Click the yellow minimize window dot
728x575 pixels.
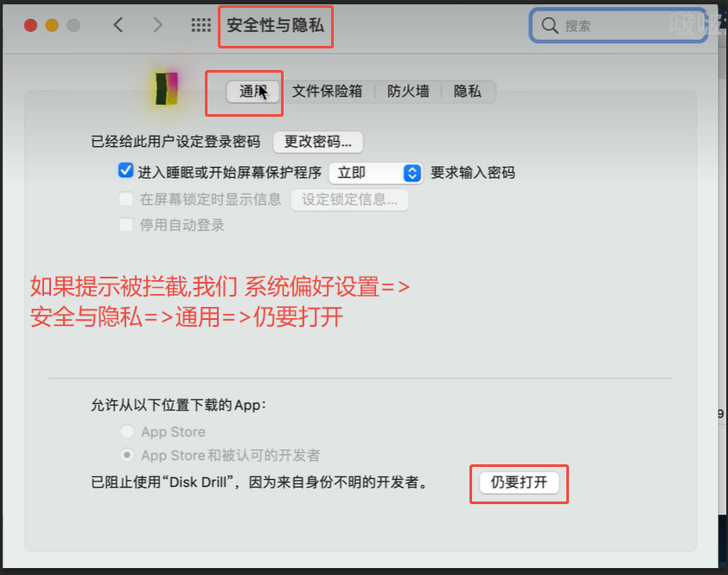[52, 25]
